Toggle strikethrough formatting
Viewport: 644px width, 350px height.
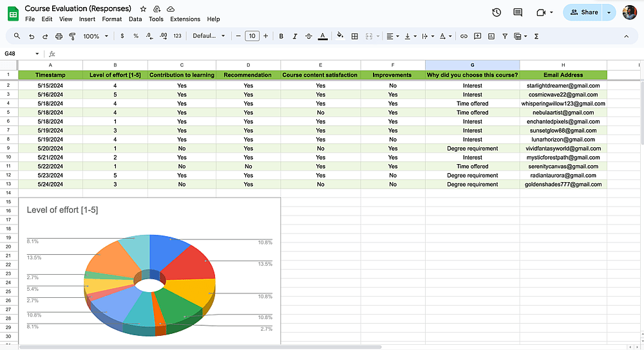[x=308, y=36]
